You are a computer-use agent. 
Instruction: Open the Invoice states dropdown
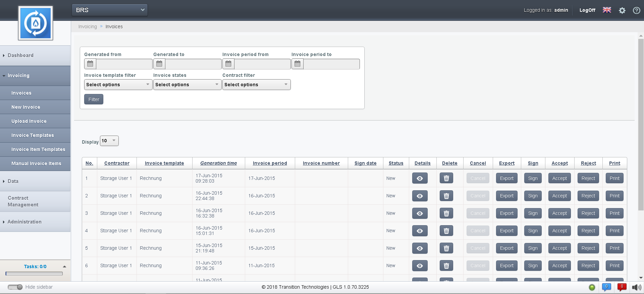[187, 85]
